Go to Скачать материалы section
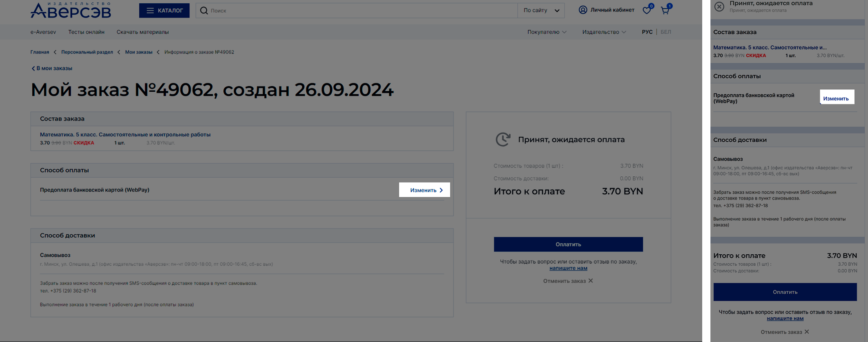Image resolution: width=868 pixels, height=342 pixels. [x=143, y=32]
